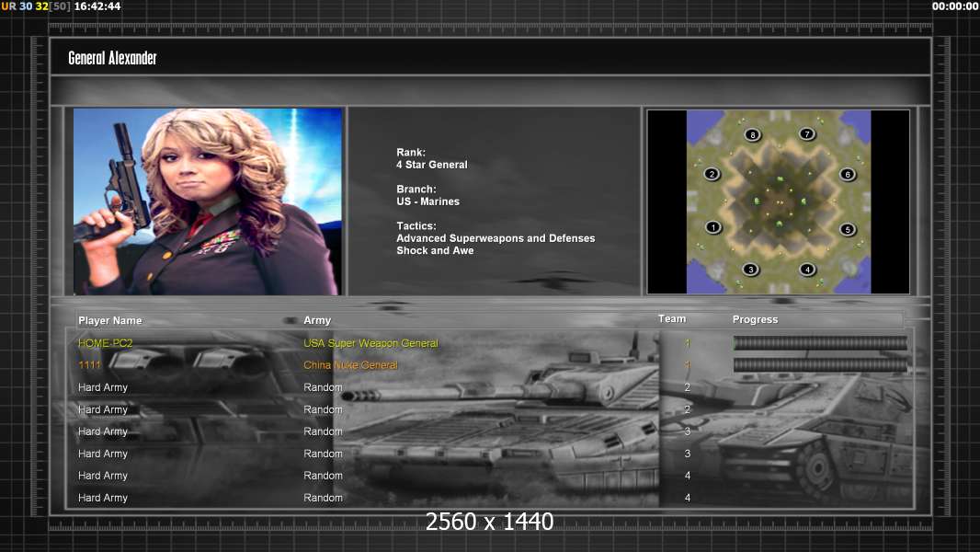Click the player name 'HOME-PC2'
The image size is (980, 552).
105,343
